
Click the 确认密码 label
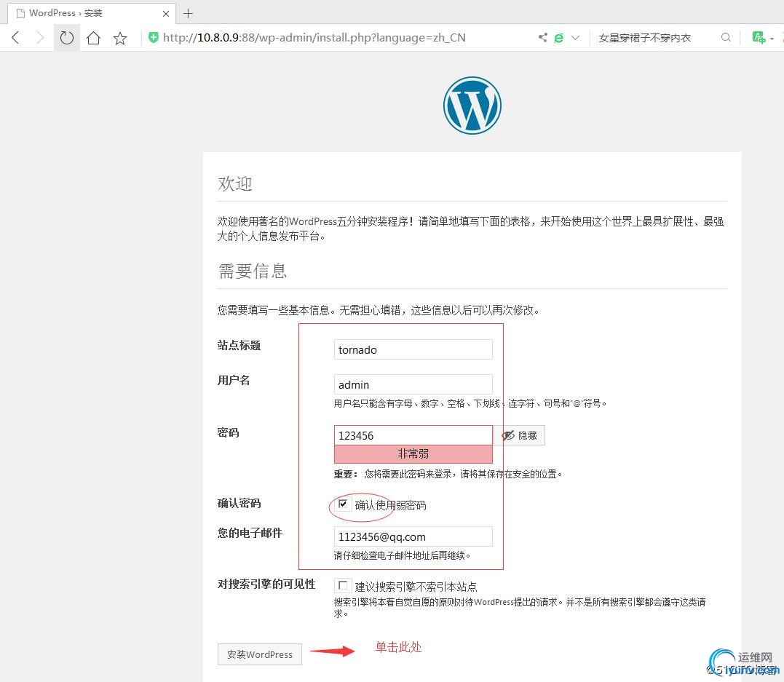pos(239,503)
